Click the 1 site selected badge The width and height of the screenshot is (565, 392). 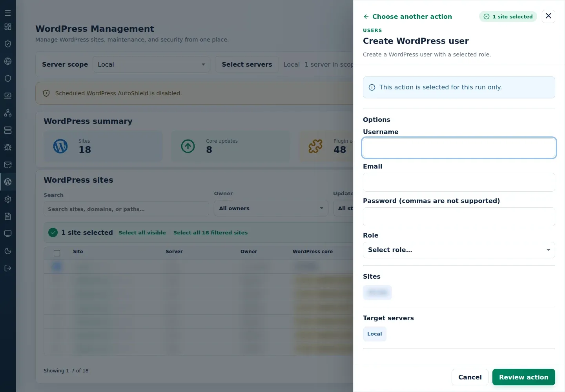click(x=508, y=16)
